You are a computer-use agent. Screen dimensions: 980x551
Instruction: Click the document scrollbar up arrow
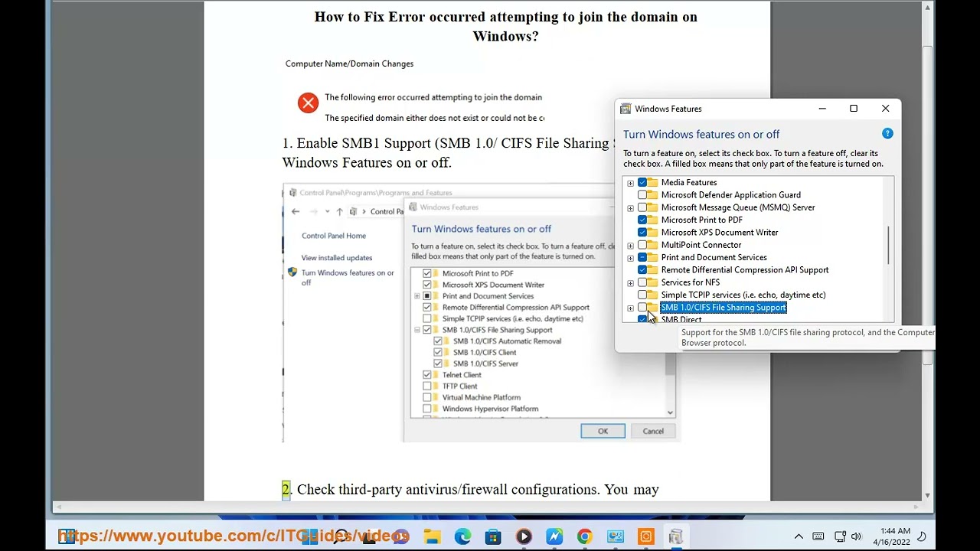click(928, 7)
